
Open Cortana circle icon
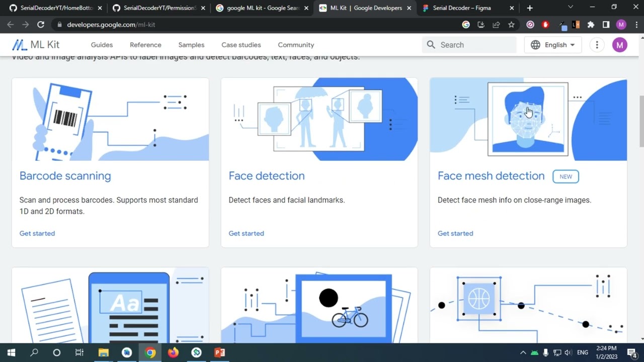57,352
